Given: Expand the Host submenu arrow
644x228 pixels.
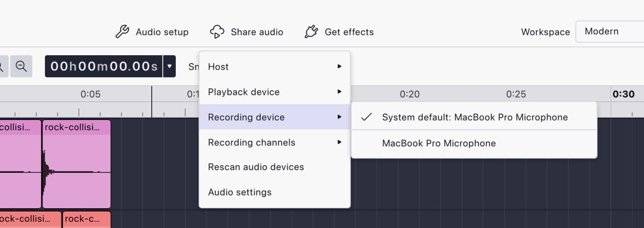Looking at the screenshot, I should click(339, 66).
